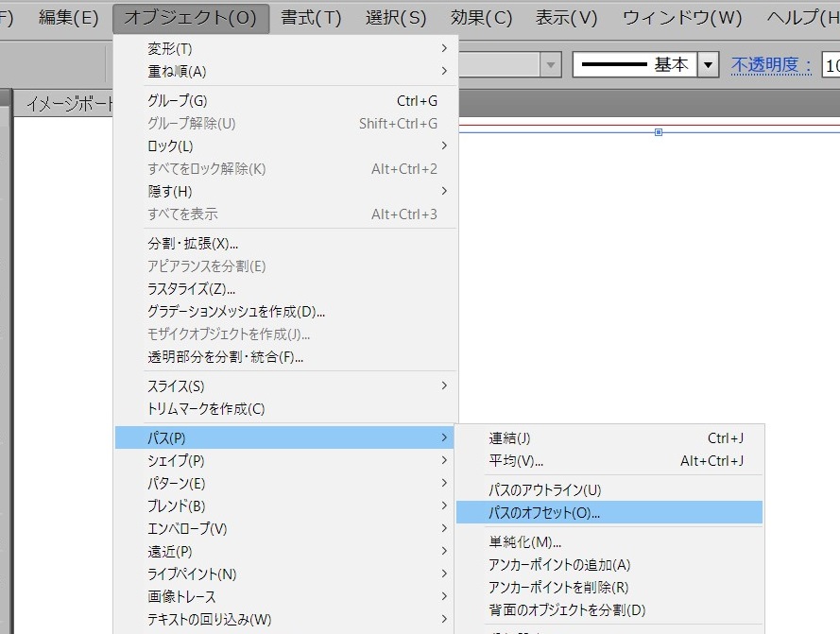Choose グラデーションメッシュを作成(D)...

coord(286,312)
